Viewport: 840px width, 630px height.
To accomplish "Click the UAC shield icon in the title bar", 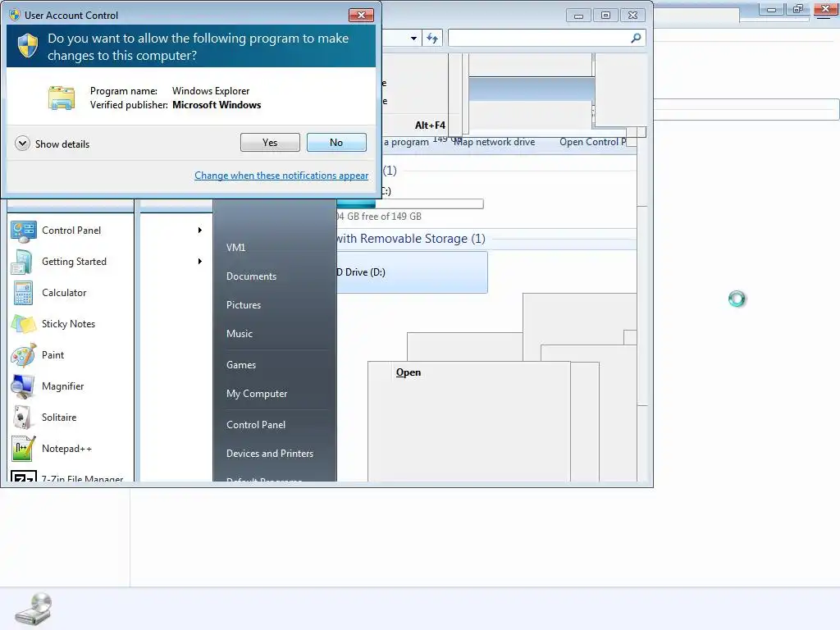I will pyautogui.click(x=15, y=15).
